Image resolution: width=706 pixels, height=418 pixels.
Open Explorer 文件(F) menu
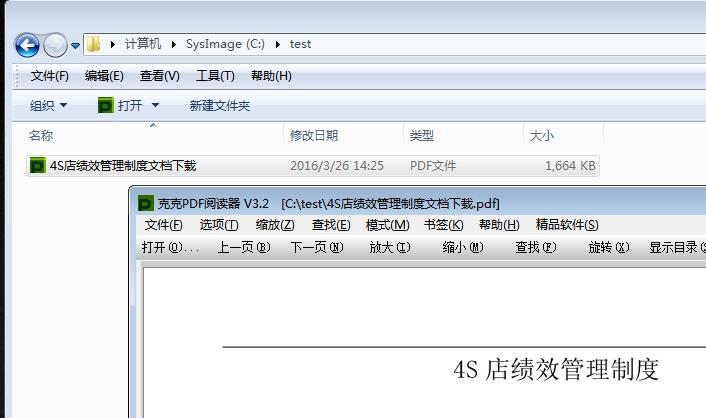[x=50, y=76]
